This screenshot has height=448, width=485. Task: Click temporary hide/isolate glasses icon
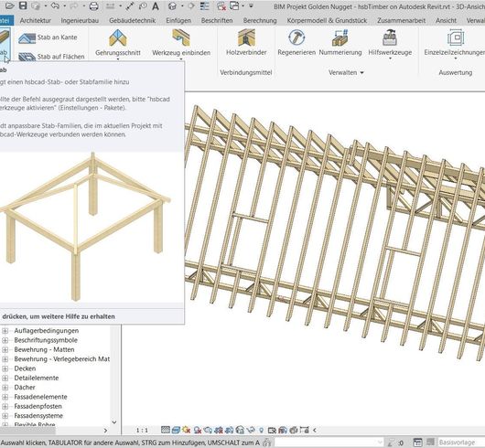(x=251, y=430)
